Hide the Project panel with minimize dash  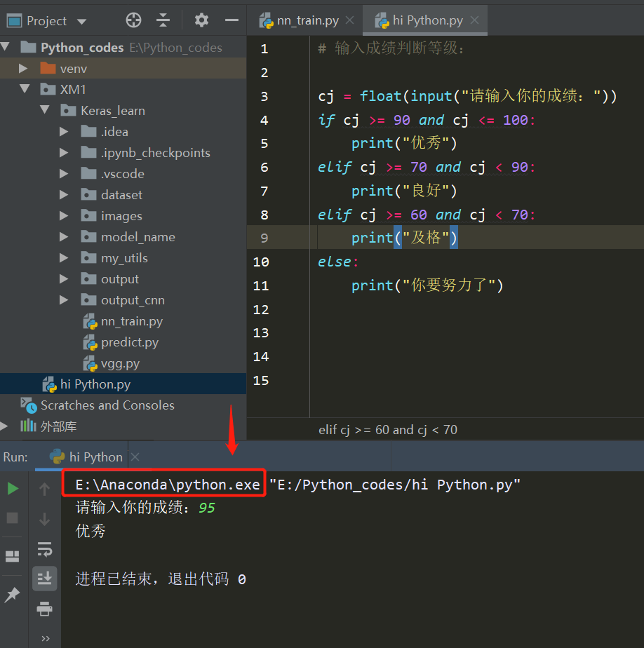[232, 20]
